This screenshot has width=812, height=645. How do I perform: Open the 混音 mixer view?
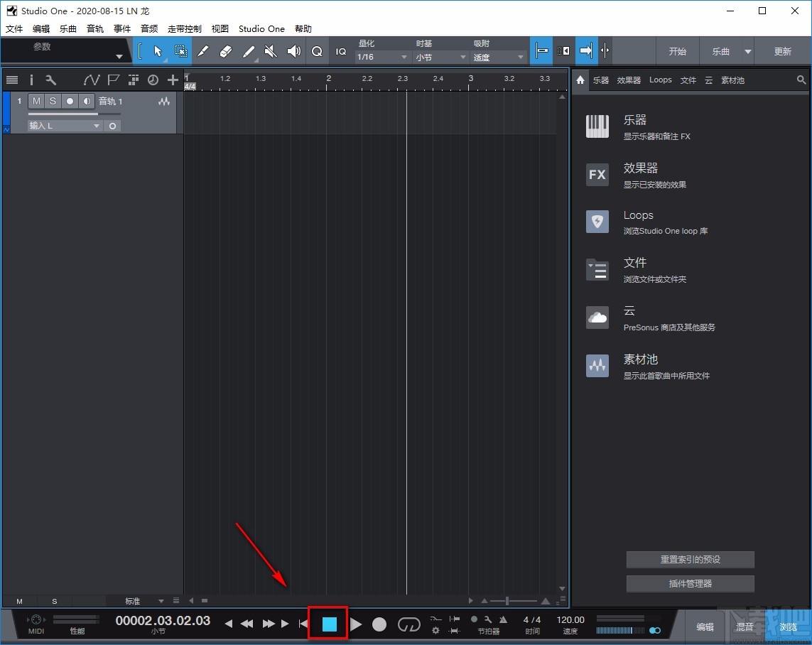point(745,627)
